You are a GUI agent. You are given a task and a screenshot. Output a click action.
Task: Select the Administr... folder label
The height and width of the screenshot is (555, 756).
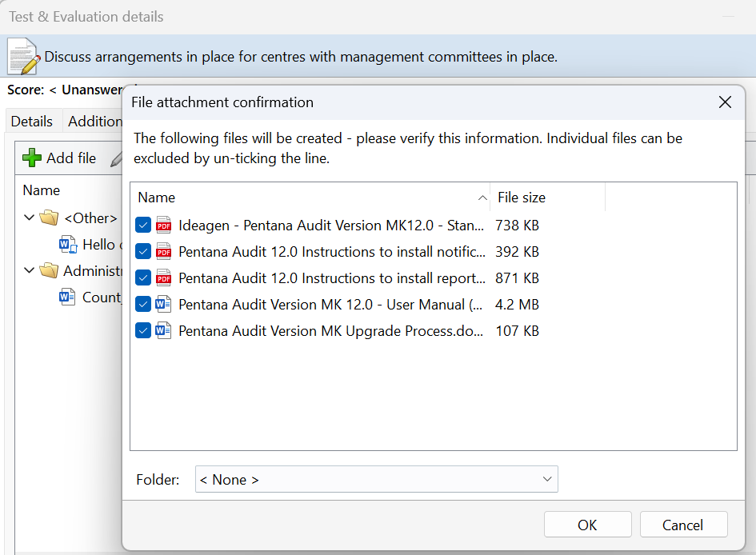tap(93, 271)
